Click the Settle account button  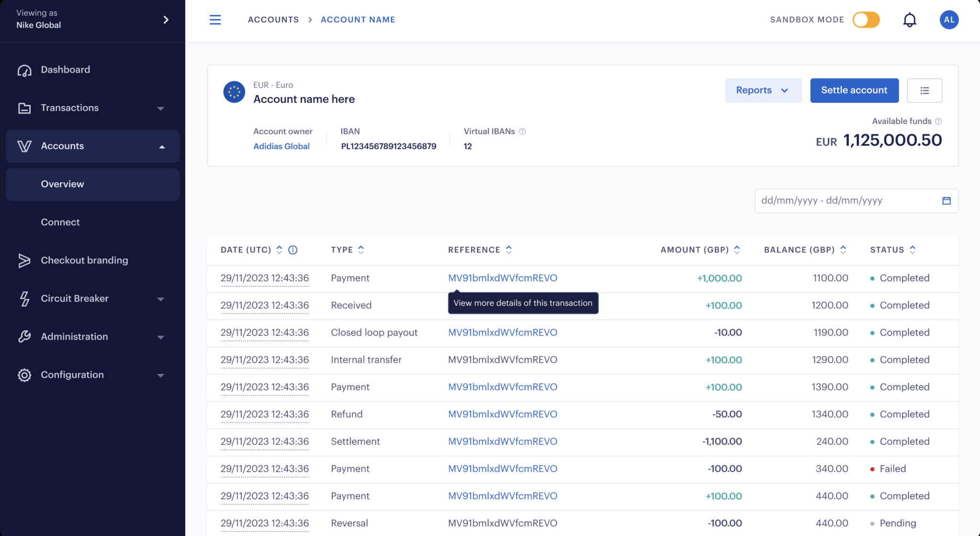tap(854, 90)
